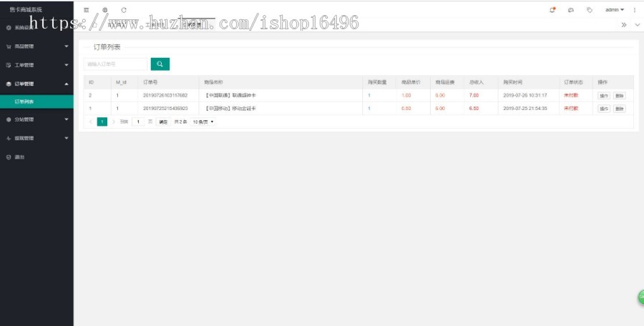Click unit price value 1.00
Image resolution: width=644 pixels, height=326 pixels.
(x=406, y=95)
